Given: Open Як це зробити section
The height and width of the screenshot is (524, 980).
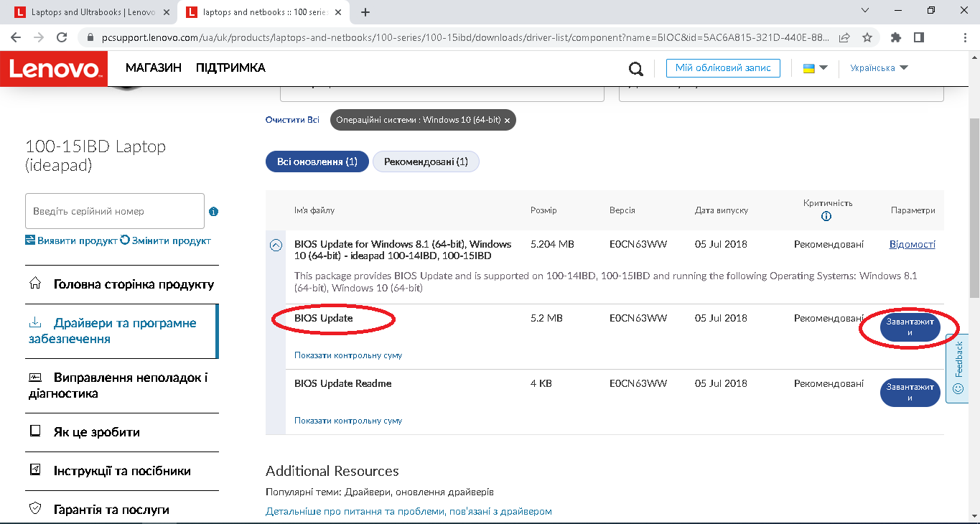Looking at the screenshot, I should click(x=121, y=432).
